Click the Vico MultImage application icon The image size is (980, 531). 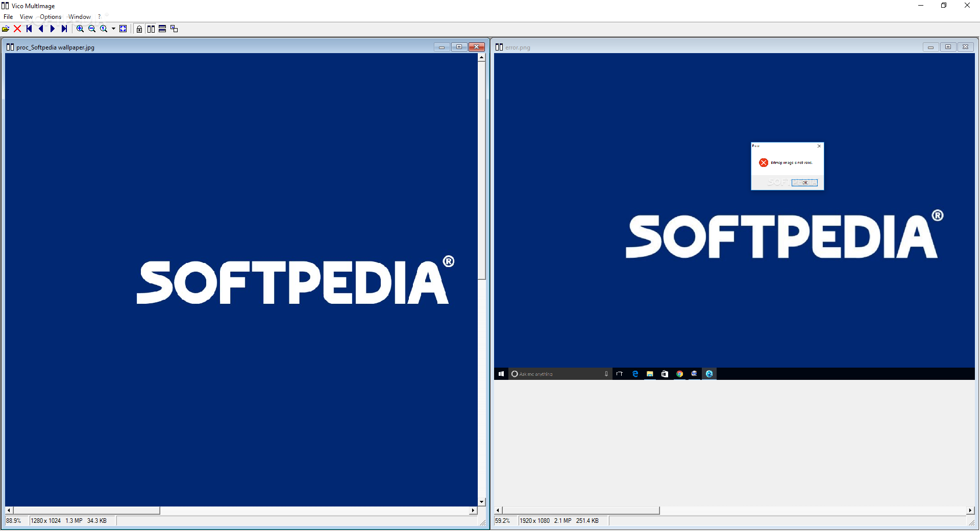[5, 6]
